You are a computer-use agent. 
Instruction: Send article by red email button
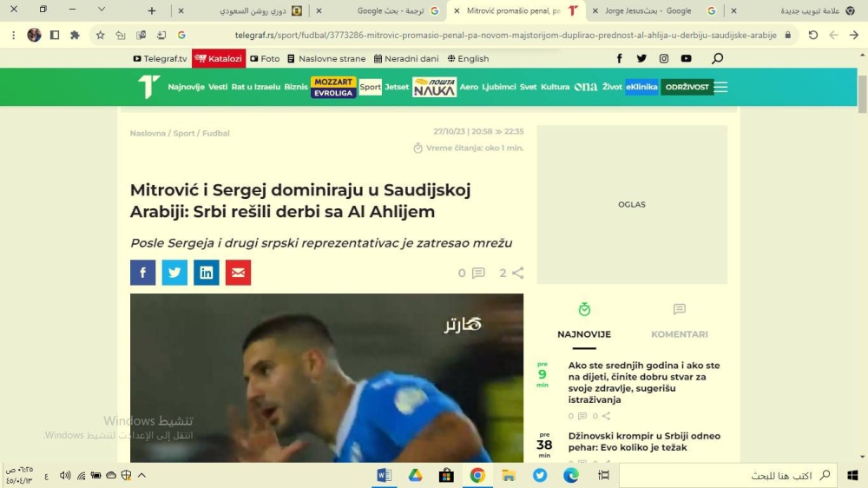(238, 273)
